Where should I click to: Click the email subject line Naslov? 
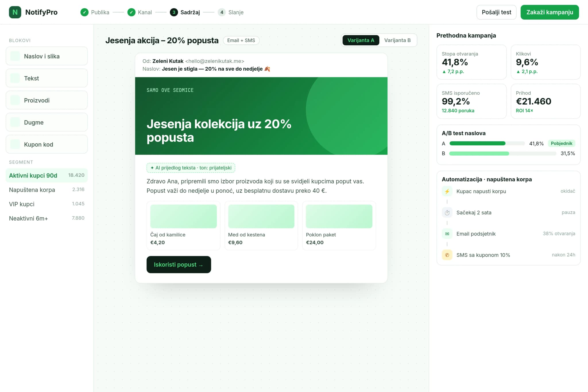coord(206,69)
